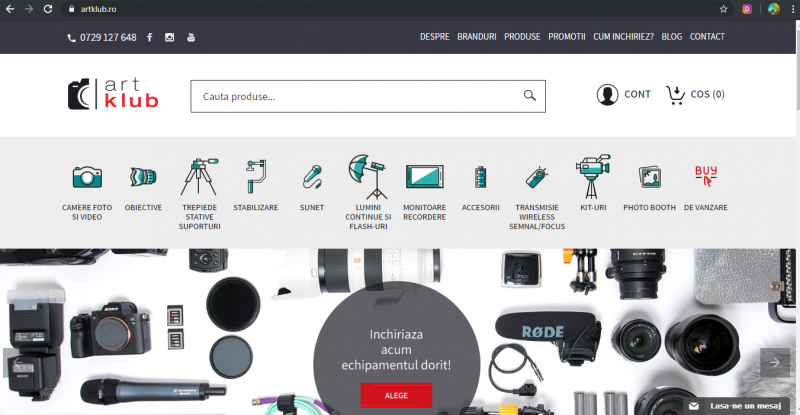Image resolution: width=800 pixels, height=415 pixels.
Task: Open the PRODUSE menu item
Action: click(x=522, y=37)
